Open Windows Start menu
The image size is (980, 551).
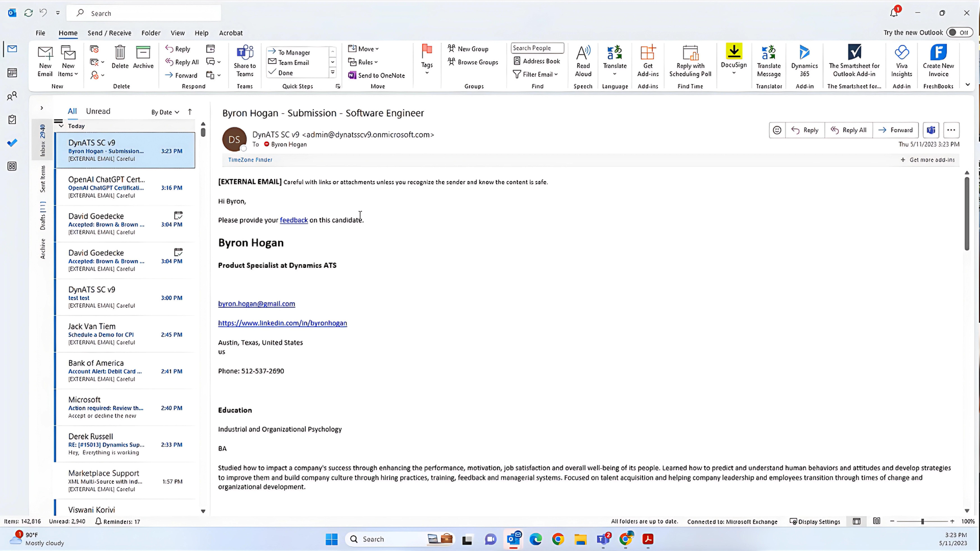click(x=331, y=539)
